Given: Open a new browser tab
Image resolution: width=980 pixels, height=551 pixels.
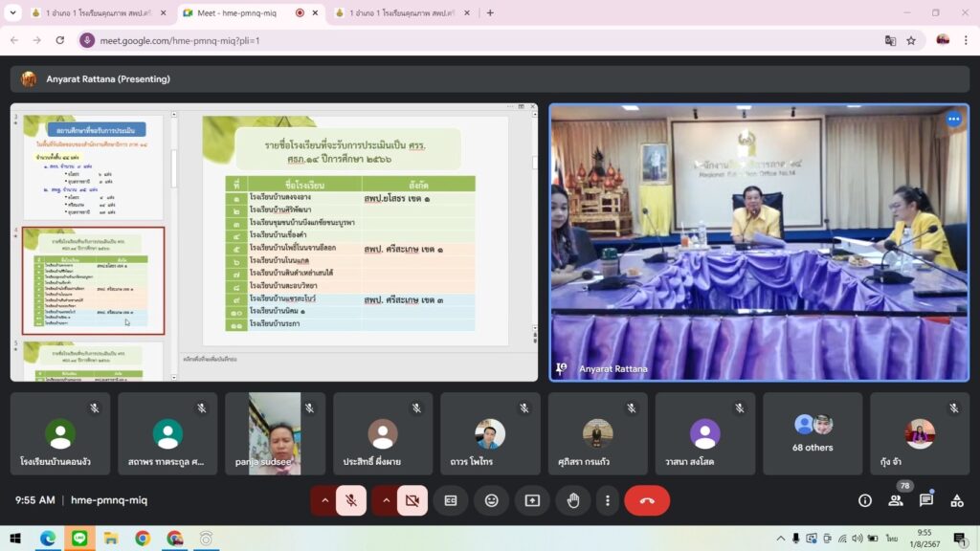Looking at the screenshot, I should (x=490, y=13).
